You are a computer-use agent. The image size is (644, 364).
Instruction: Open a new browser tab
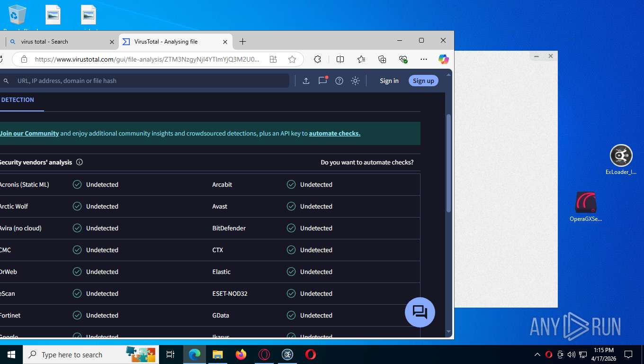pos(242,42)
